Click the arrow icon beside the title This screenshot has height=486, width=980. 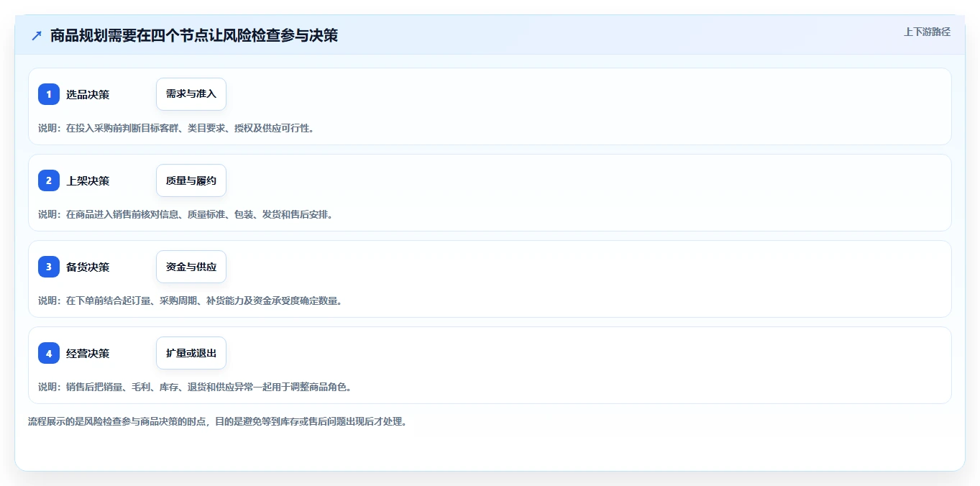[37, 36]
